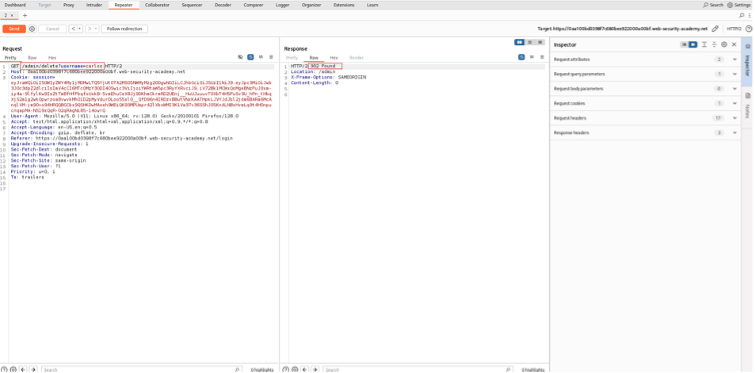
Task: Toggle hide non-printable chars in Request
Action: tap(240, 57)
